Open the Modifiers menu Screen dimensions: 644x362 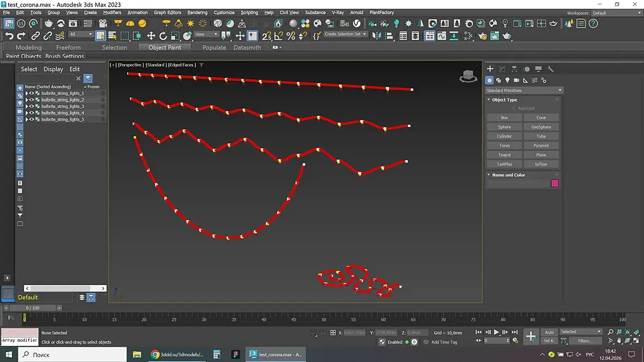point(112,13)
